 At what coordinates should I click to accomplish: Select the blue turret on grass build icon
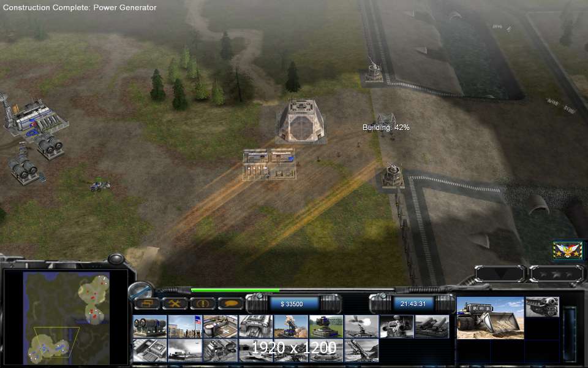coord(325,326)
